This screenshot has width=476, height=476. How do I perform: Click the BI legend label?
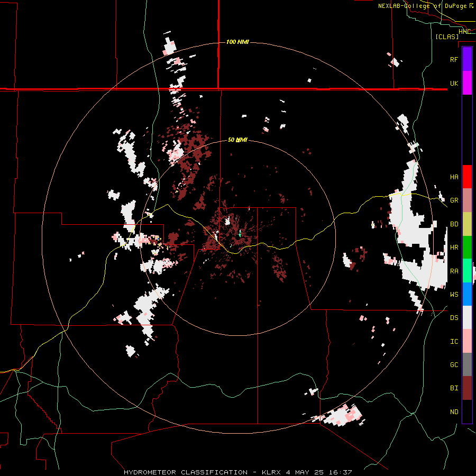point(454,388)
